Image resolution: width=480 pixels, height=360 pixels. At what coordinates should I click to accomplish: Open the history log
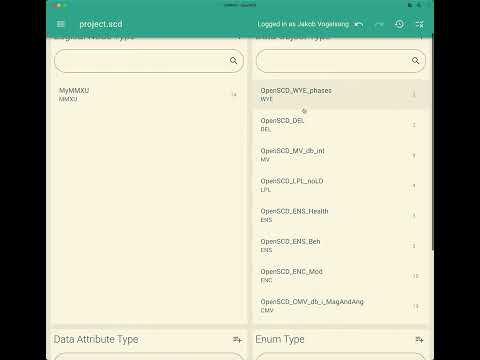click(399, 24)
